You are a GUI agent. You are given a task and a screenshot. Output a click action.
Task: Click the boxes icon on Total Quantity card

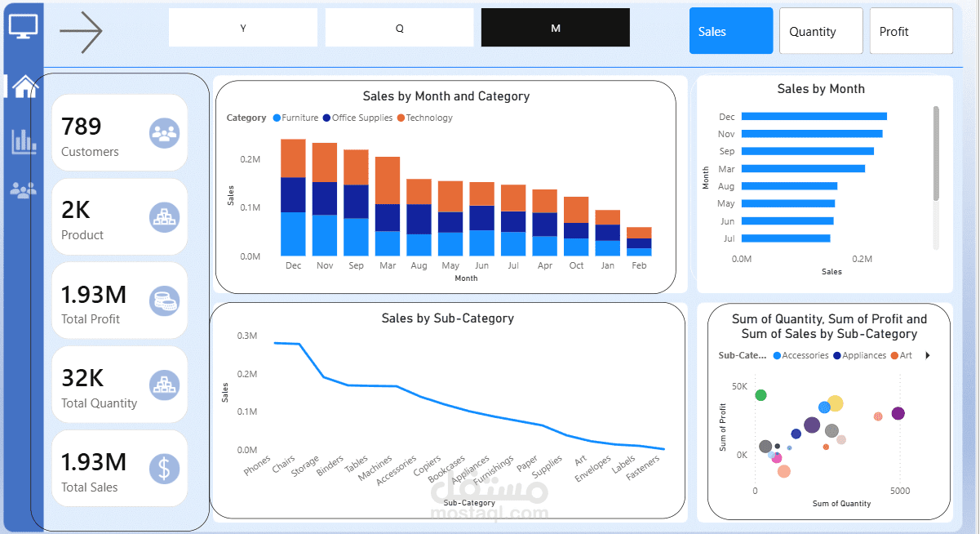coord(164,385)
